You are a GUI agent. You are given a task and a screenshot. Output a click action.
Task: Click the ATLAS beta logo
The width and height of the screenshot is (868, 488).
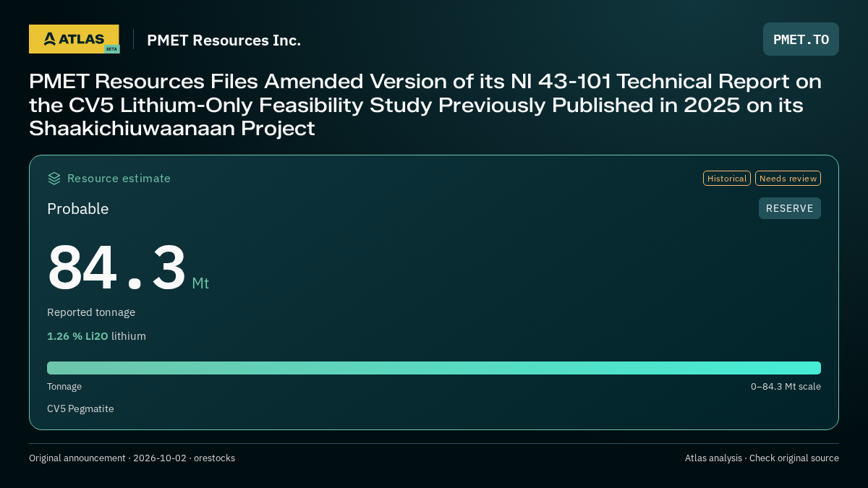coord(74,39)
